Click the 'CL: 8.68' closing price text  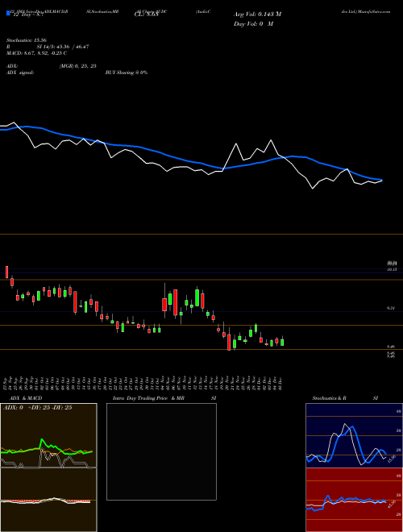147,15
